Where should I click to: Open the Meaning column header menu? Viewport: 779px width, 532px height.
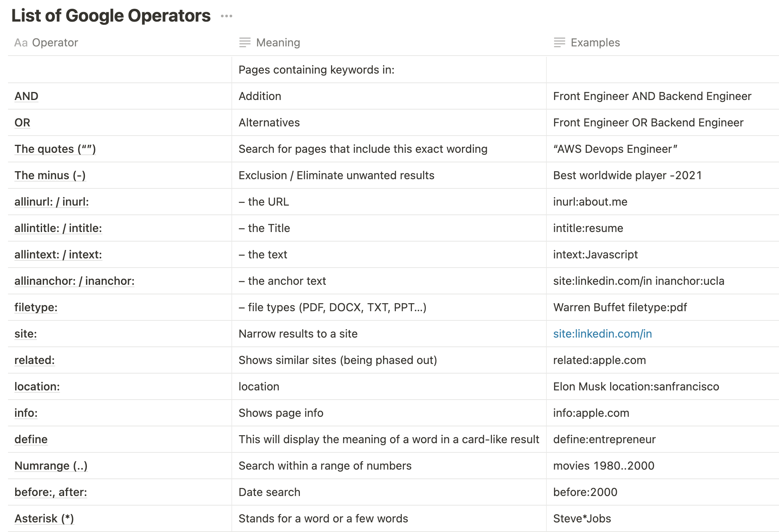coord(278,43)
